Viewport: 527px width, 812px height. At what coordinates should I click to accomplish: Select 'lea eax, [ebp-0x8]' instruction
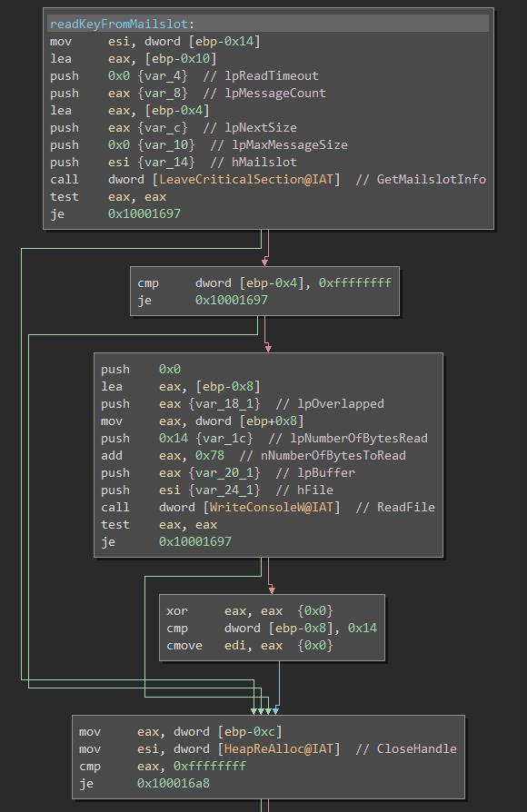click(x=180, y=386)
